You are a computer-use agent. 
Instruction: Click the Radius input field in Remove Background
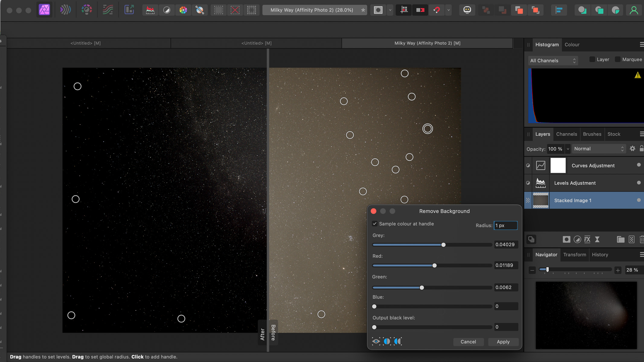point(505,225)
